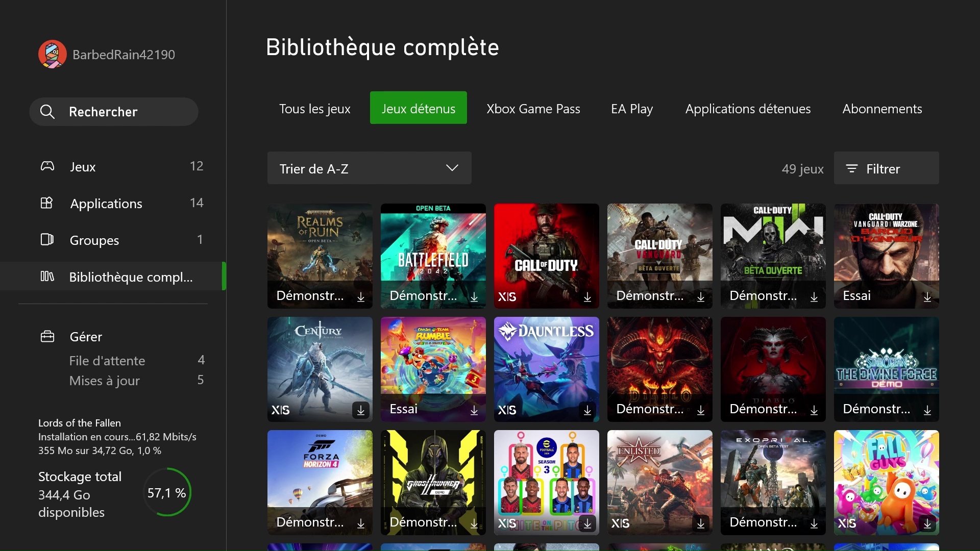Screen dimensions: 980x551
Task: Click download icon on MWII Bêta Ouverte tile
Action: tap(814, 296)
